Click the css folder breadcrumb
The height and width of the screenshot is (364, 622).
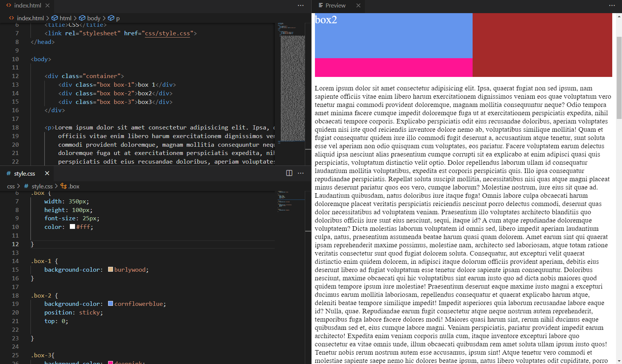coord(11,186)
